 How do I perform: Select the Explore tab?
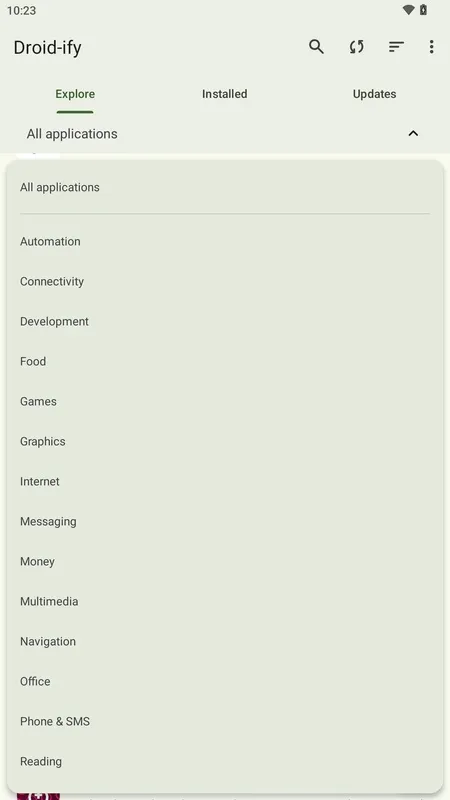[x=75, y=94]
